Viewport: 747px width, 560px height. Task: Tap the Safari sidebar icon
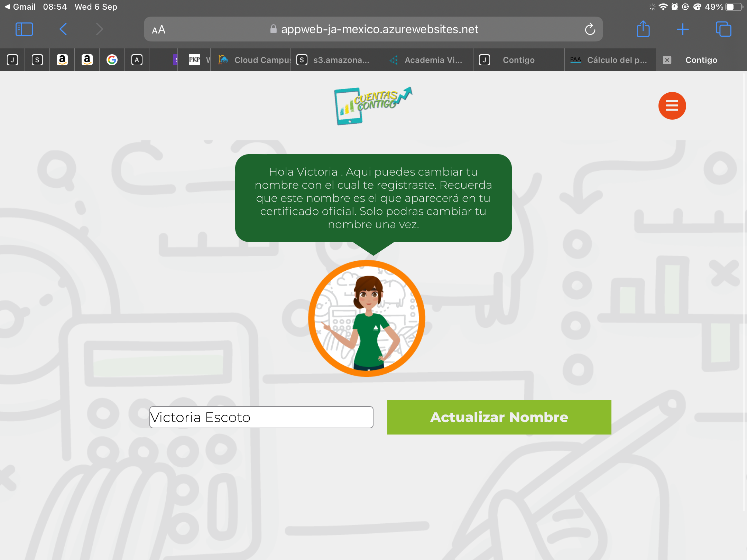tap(24, 29)
